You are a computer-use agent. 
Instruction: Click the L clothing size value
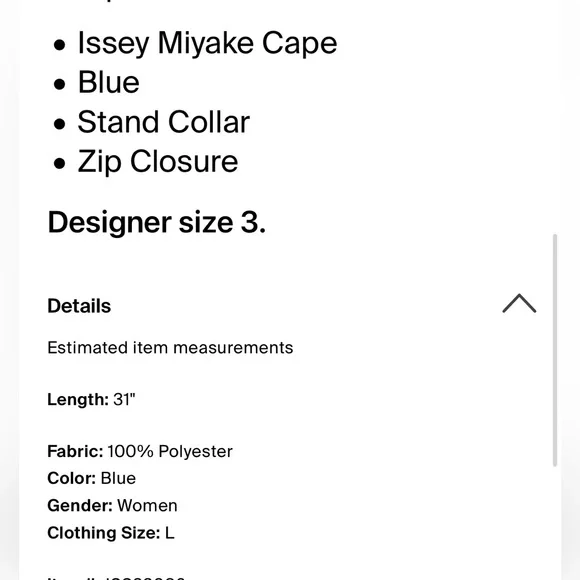coord(169,533)
